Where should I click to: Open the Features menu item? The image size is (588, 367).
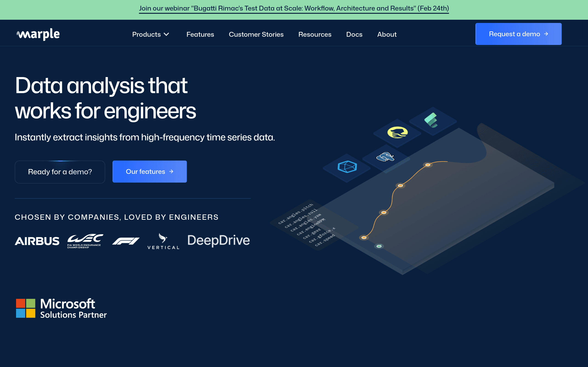tap(200, 34)
